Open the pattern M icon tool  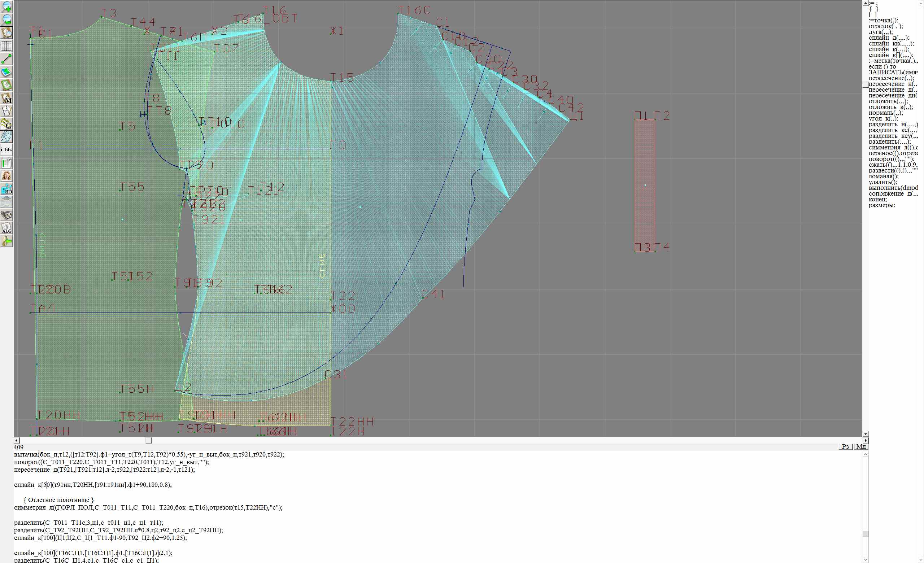[x=7, y=98]
